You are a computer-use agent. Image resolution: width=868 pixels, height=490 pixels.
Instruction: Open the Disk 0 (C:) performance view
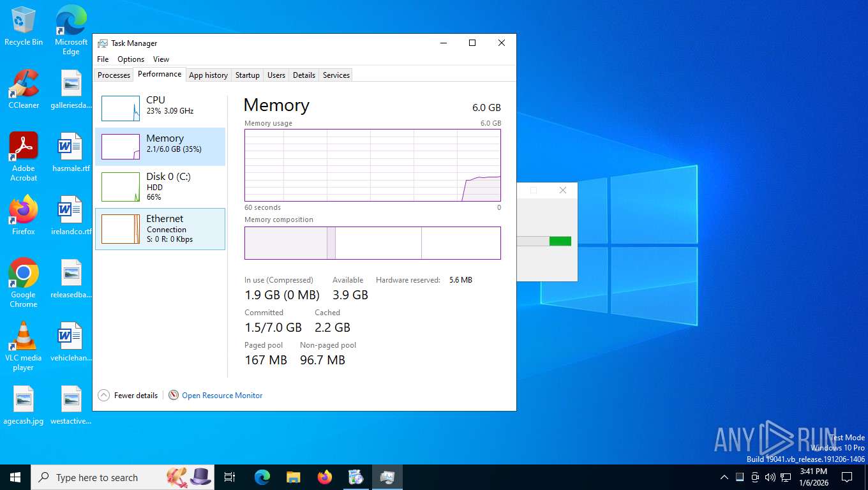coord(160,187)
